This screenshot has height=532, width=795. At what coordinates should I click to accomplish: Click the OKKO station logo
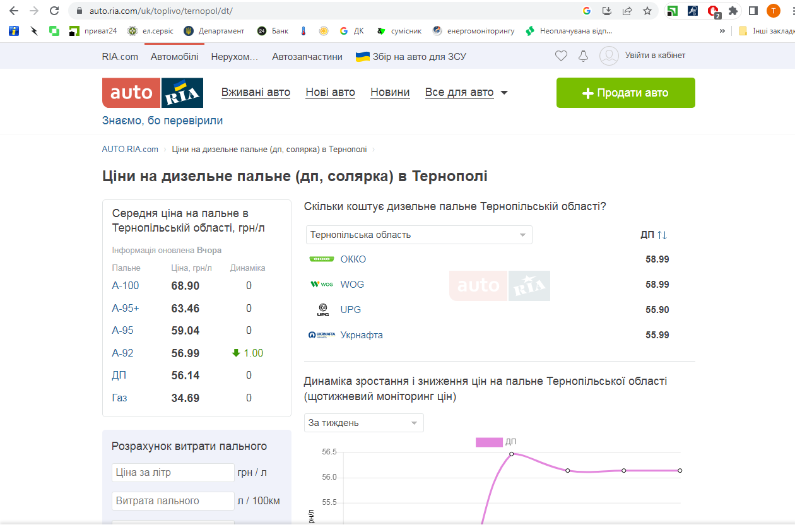pos(322,259)
